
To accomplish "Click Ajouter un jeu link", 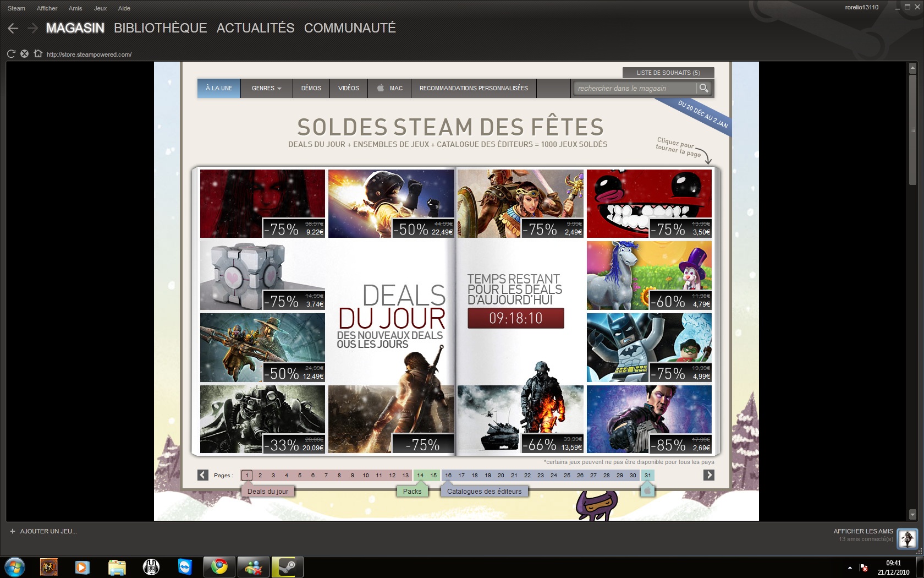I will coord(48,531).
